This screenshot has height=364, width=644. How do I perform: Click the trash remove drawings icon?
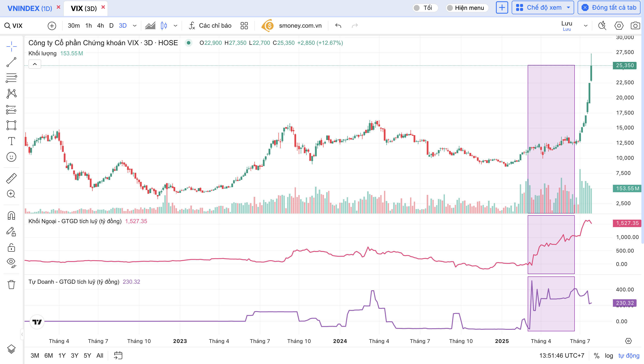pyautogui.click(x=11, y=285)
